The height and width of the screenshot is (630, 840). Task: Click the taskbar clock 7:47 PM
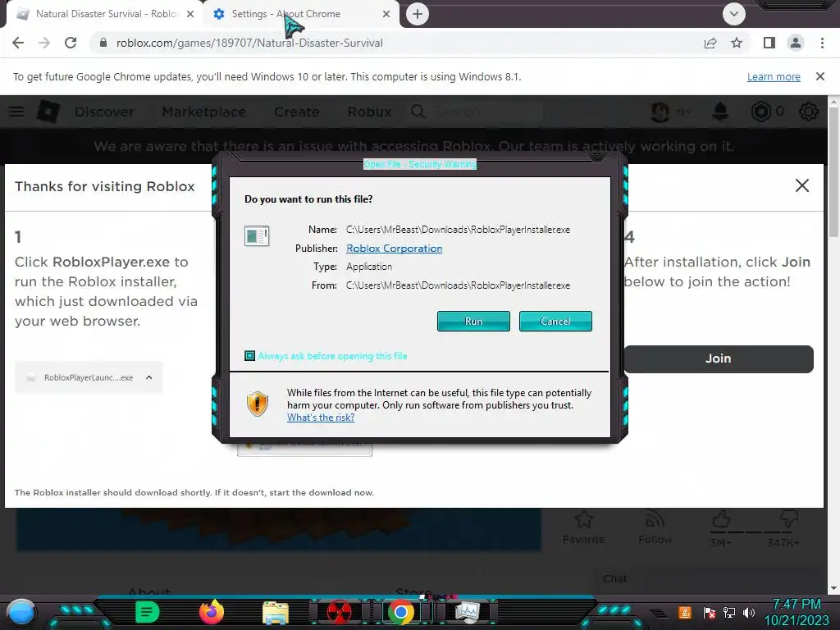tap(797, 605)
